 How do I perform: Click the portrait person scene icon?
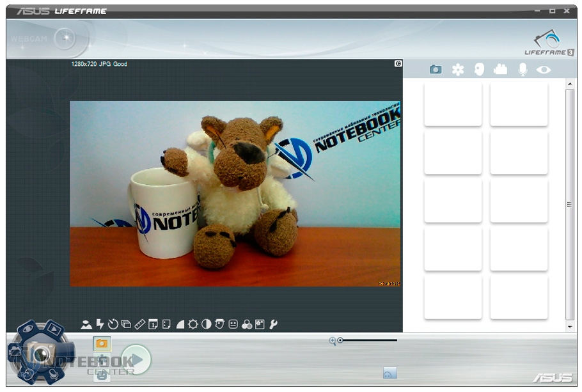[86, 324]
